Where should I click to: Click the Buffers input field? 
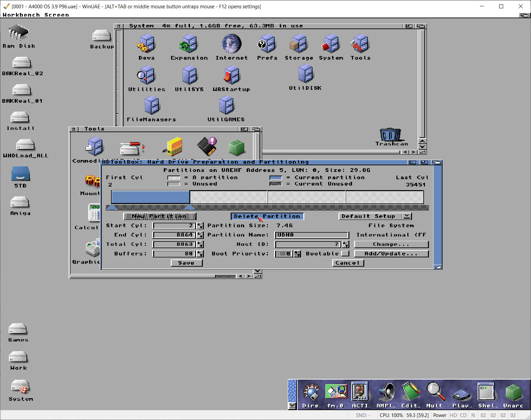click(174, 253)
